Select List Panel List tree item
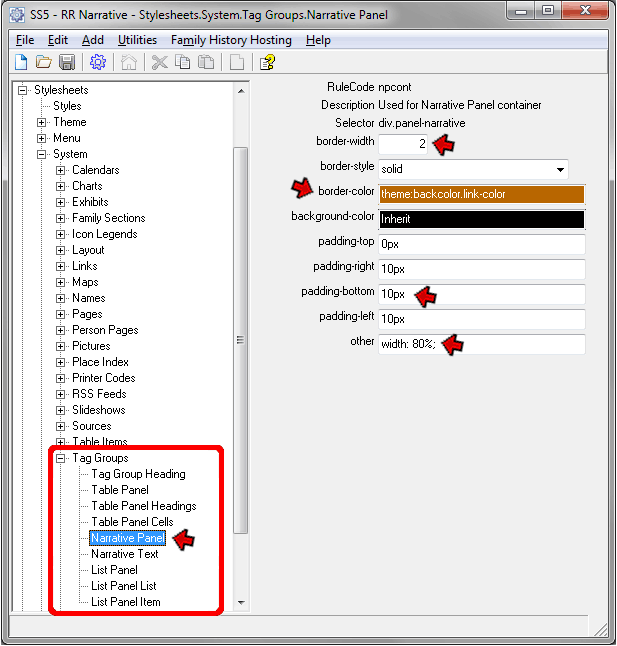The image size is (617, 646). pyautogui.click(x=124, y=586)
